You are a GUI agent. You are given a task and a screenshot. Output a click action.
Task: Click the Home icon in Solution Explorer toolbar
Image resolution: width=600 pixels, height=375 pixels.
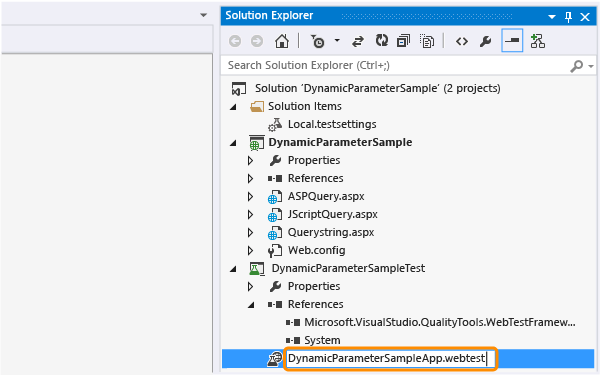tap(282, 41)
